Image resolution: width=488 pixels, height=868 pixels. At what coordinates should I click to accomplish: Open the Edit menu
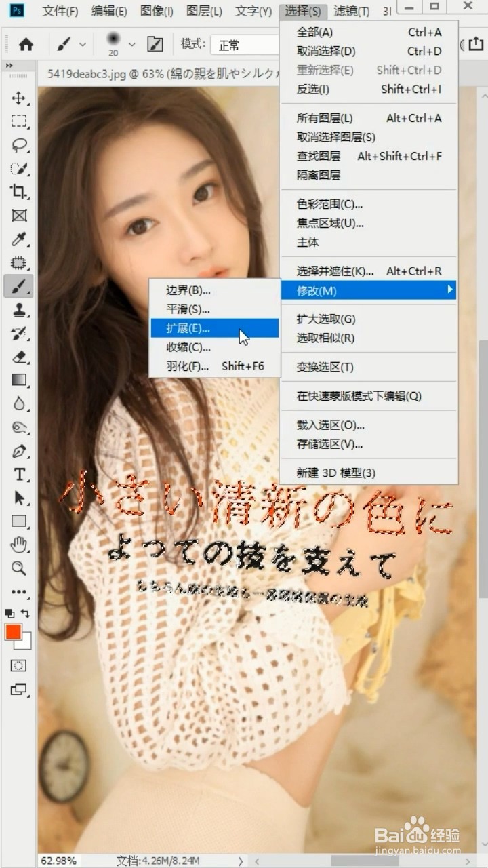109,11
